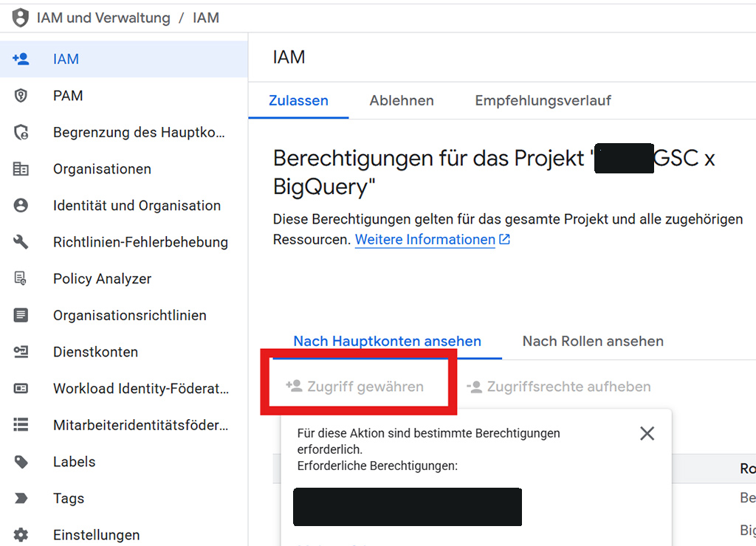Click the Zugriff gewähren button
This screenshot has width=756, height=546.
(x=355, y=387)
